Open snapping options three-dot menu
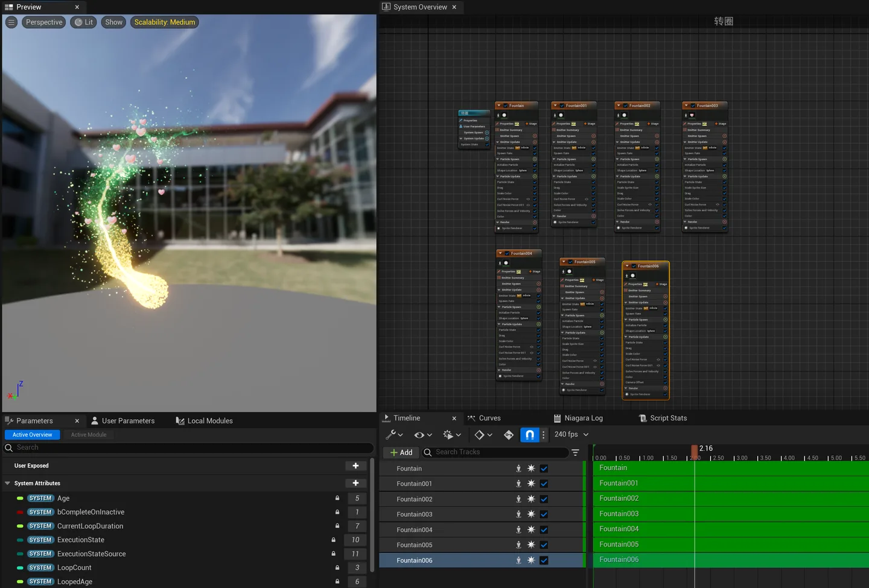The height and width of the screenshot is (588, 869). click(x=543, y=434)
